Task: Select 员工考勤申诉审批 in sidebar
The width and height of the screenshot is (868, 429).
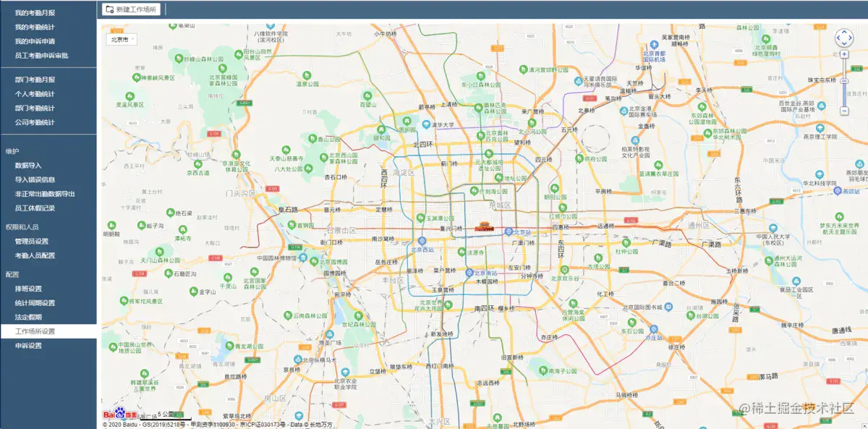Action: click(41, 56)
